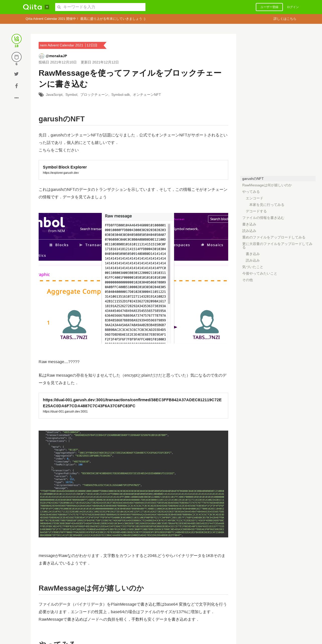Image resolution: width=322 pixels, height=644 pixels.
Task: Jump to 重めのファイルをアップロードしてみる in contents
Action: 274,237
